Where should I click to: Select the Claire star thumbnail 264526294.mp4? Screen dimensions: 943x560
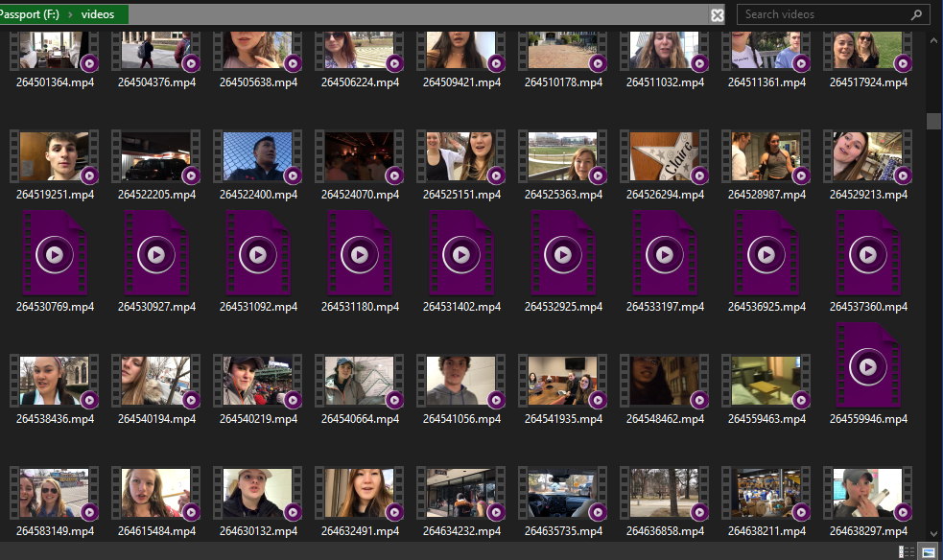tap(665, 156)
